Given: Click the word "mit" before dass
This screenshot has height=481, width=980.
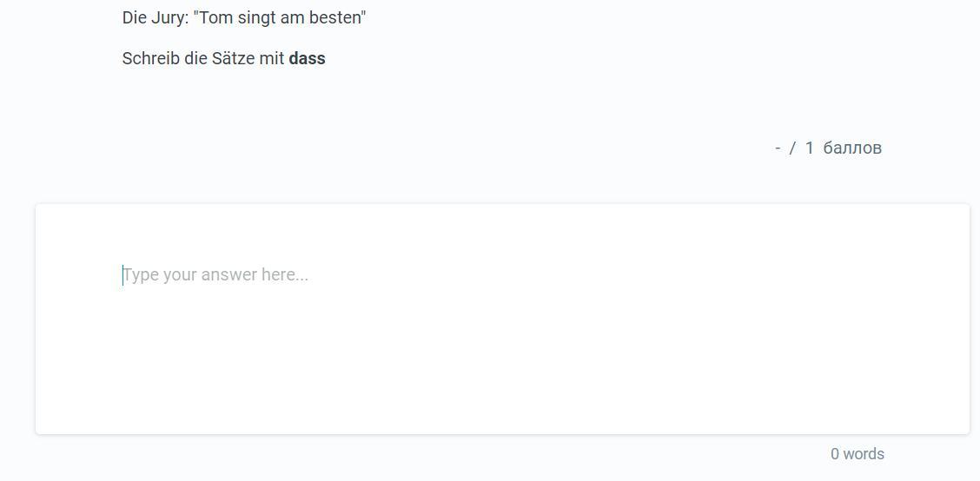Looking at the screenshot, I should 271,59.
